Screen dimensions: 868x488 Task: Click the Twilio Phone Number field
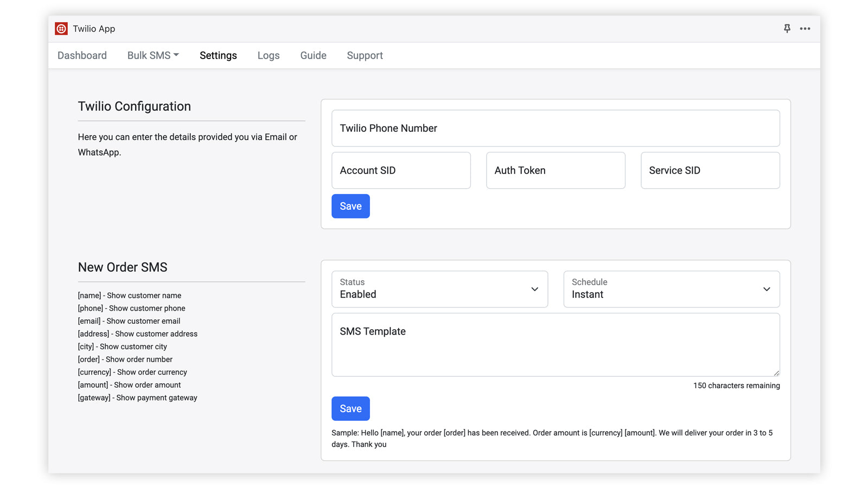(556, 128)
